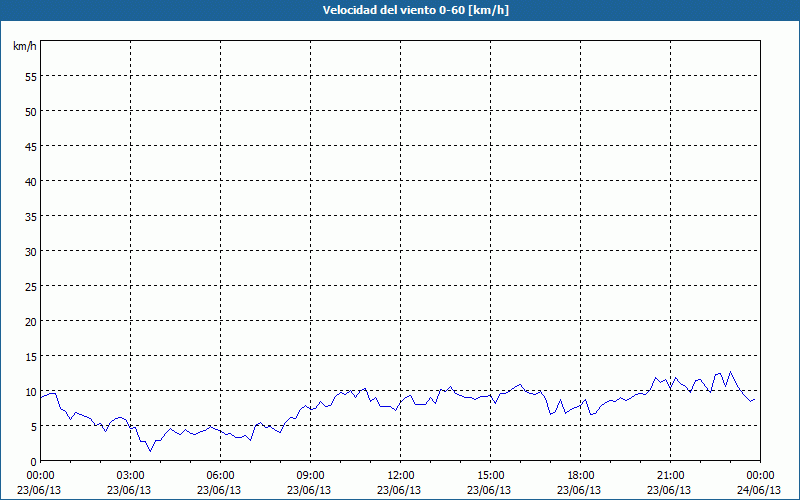Click the km/h unit label above the y-axis
The height and width of the screenshot is (500, 800).
[24, 47]
